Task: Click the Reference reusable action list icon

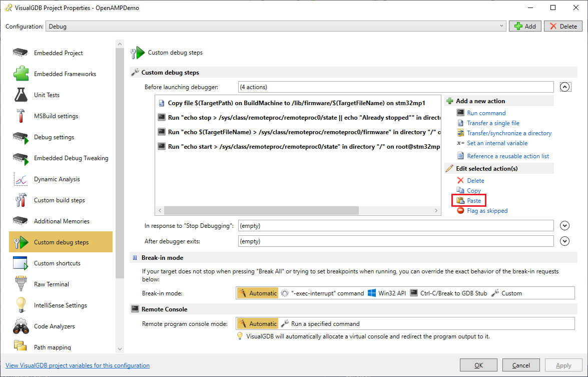Action: tap(460, 156)
